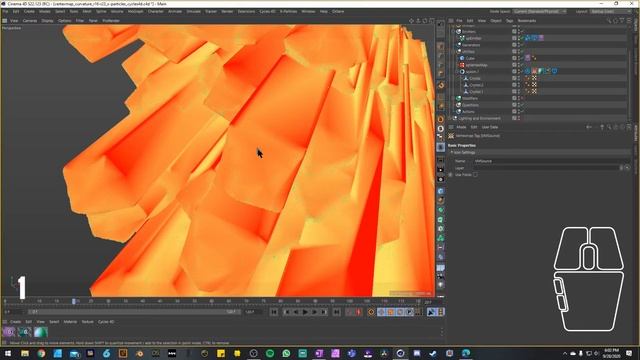
Task: Click the Keyframe Selection icon
Action: point(371,312)
